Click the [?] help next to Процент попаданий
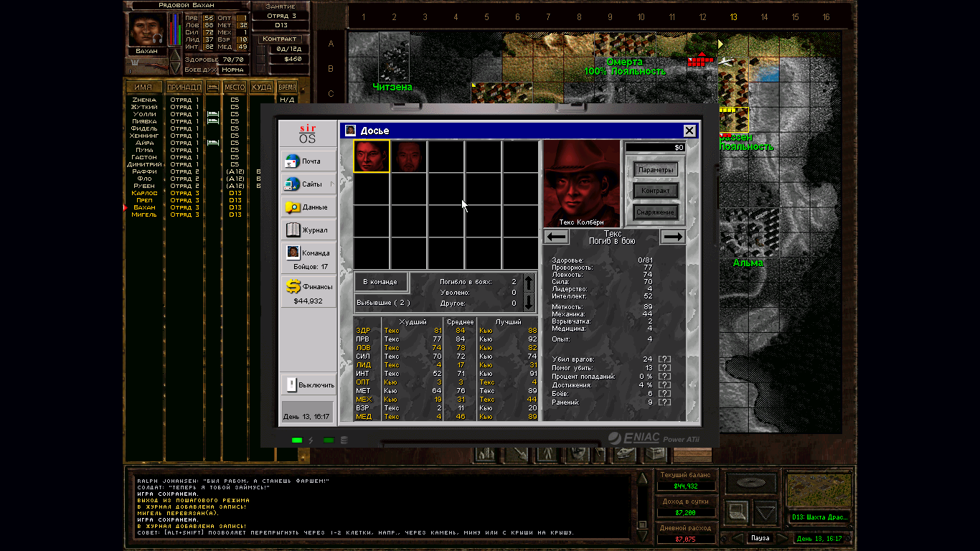The width and height of the screenshot is (980, 551). pos(664,376)
